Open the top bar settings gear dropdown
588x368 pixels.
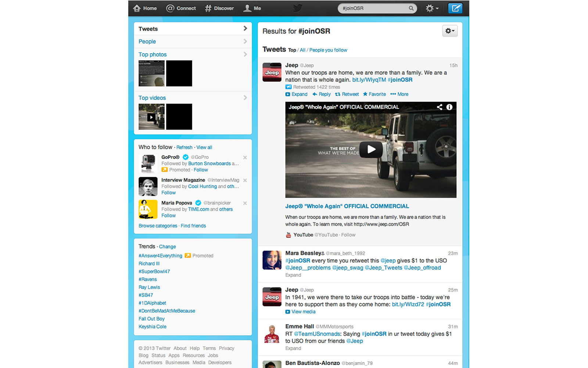pyautogui.click(x=432, y=8)
